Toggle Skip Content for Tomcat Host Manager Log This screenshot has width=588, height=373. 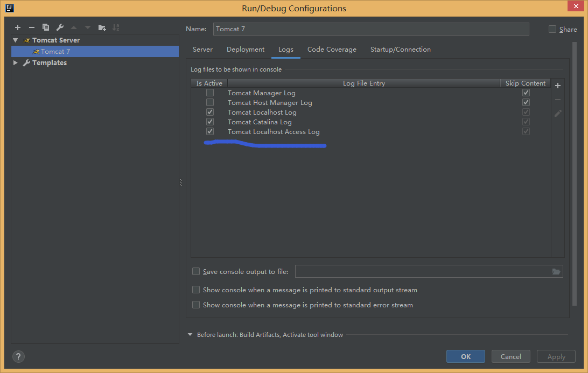[526, 102]
